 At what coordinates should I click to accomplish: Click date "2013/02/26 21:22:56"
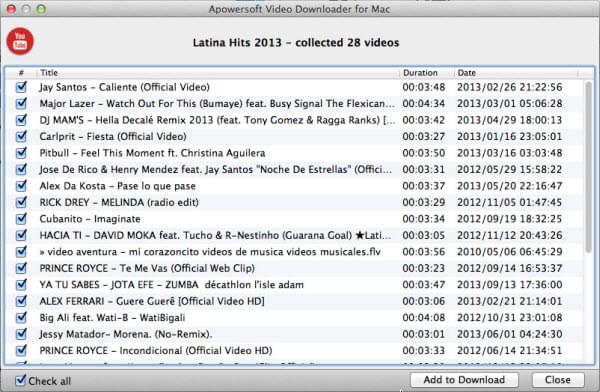[510, 87]
